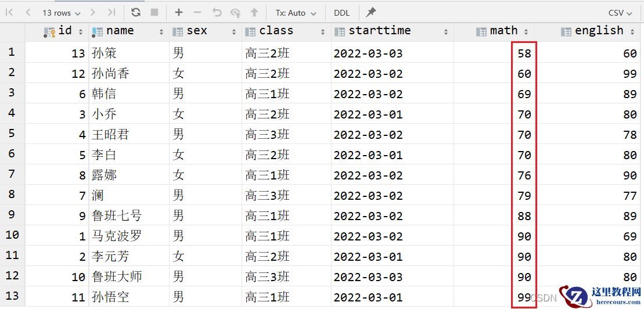Click the Submit changes up-arrow icon
Viewport: 644px width, 309px height.
pos(254,12)
